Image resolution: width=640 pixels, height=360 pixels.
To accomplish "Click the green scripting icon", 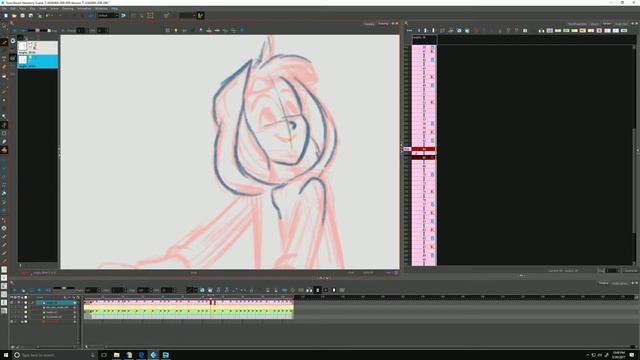I will click(x=200, y=16).
